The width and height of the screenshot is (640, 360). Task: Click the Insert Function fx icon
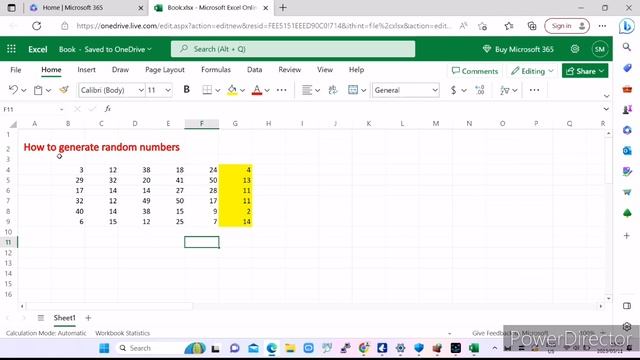coord(108,109)
